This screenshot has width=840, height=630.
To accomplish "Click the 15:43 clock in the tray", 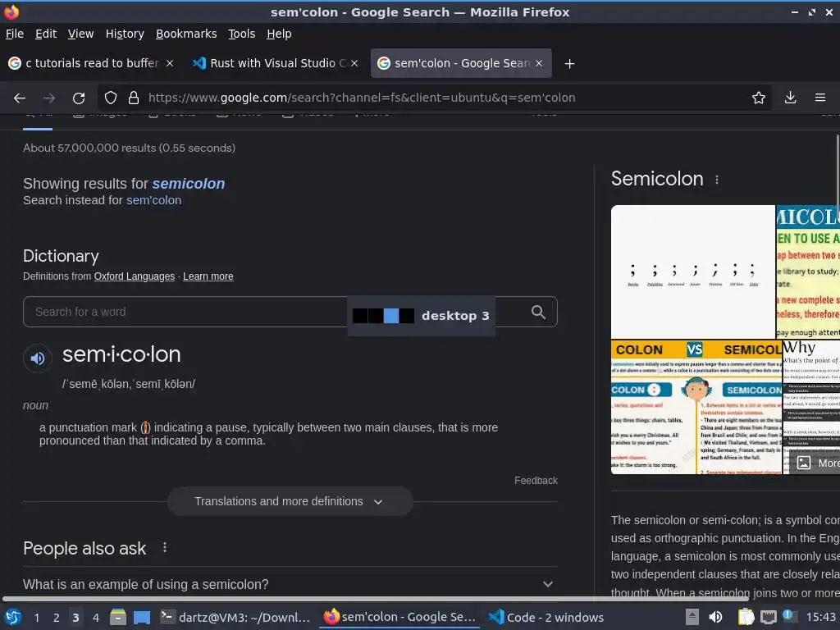I will (820, 617).
